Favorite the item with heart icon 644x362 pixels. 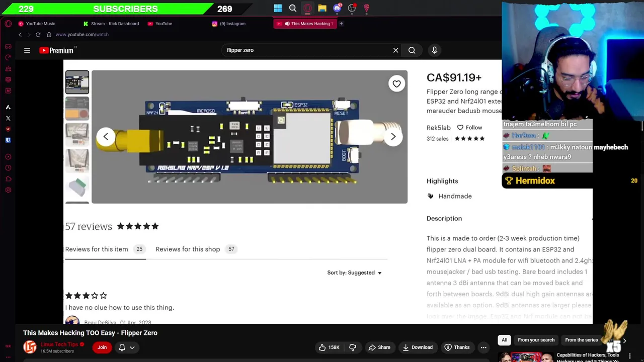click(x=396, y=84)
